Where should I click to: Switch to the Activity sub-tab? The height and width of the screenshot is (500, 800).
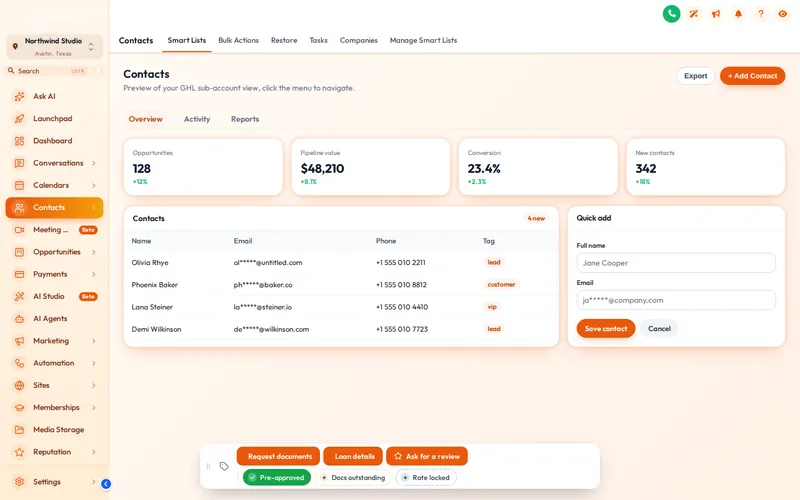[x=197, y=119]
